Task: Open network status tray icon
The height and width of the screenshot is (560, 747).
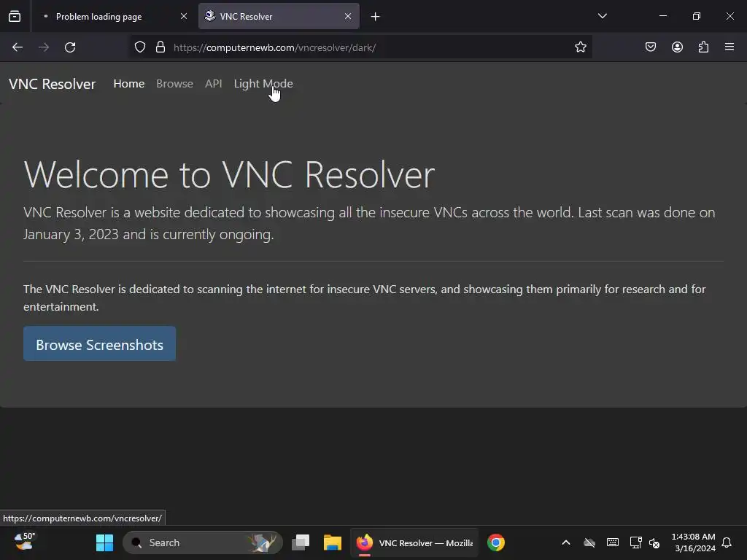Action: 635,542
